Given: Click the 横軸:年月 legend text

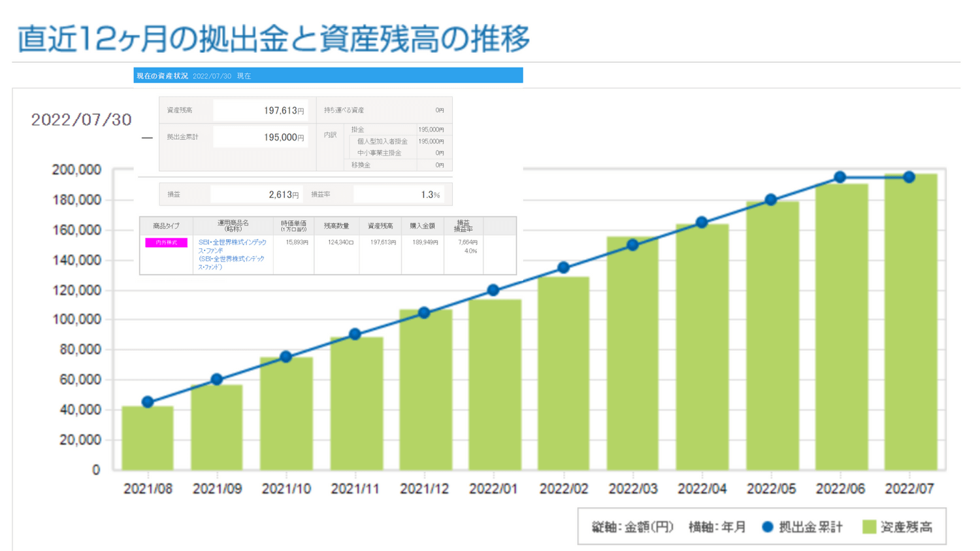Looking at the screenshot, I should (717, 527).
